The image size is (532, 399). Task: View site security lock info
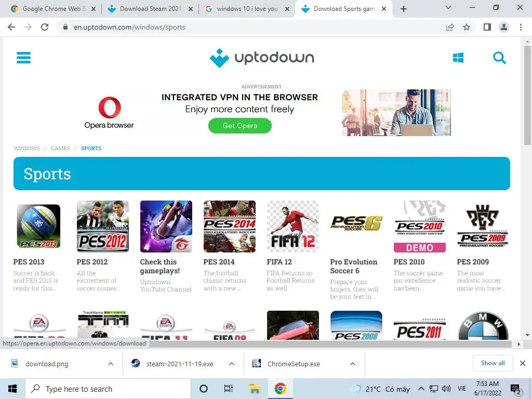(65, 27)
